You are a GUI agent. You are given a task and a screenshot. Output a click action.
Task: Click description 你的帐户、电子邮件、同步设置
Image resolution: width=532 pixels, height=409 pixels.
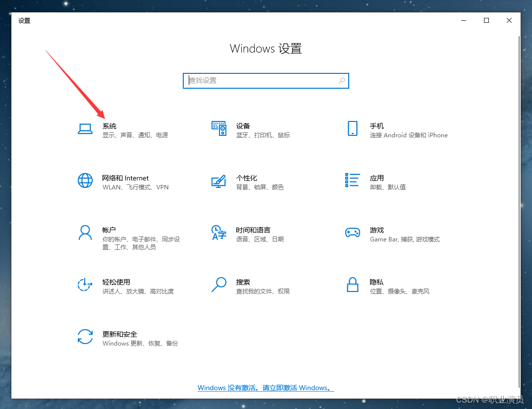click(x=141, y=243)
